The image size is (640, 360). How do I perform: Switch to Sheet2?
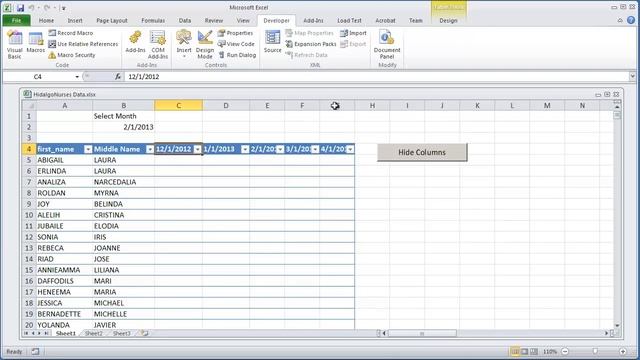point(93,333)
